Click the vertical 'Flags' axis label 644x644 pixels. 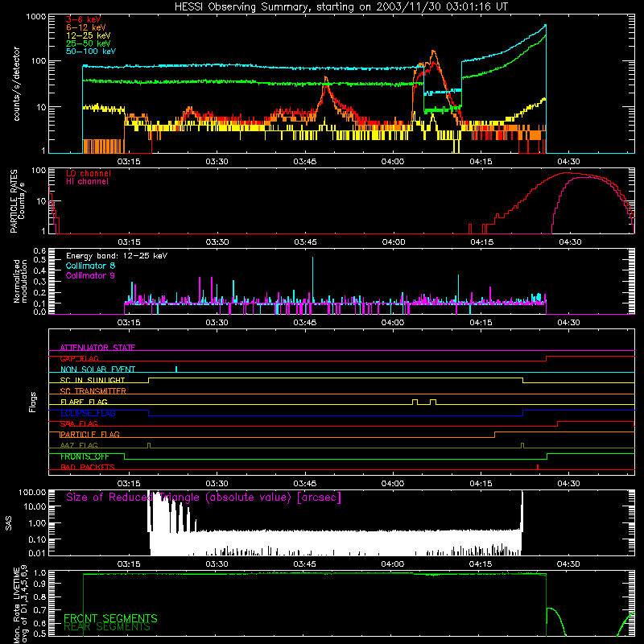pos(33,402)
